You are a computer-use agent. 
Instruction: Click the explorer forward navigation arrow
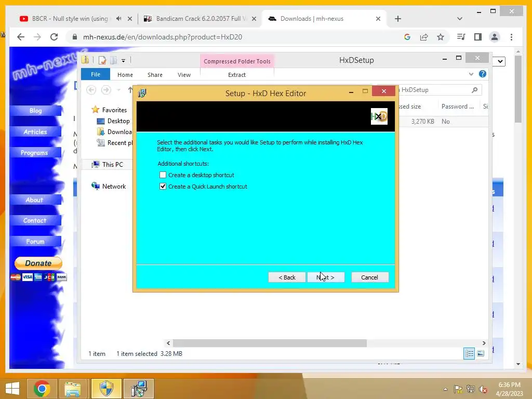106,90
